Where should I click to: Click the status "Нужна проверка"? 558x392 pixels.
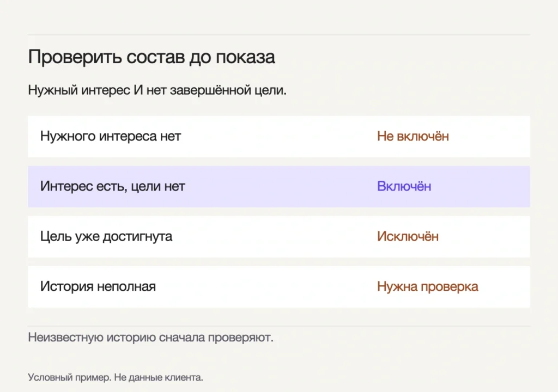pyautogui.click(x=428, y=287)
